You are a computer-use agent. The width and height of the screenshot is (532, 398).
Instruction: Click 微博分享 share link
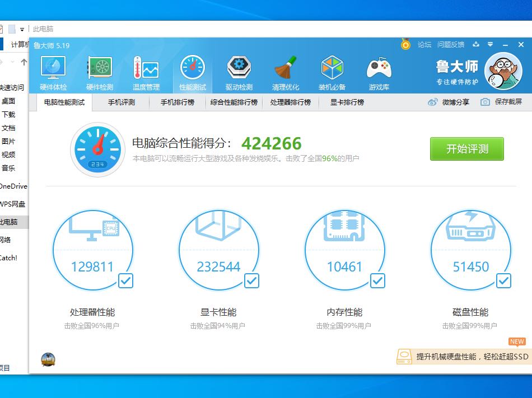coord(456,102)
